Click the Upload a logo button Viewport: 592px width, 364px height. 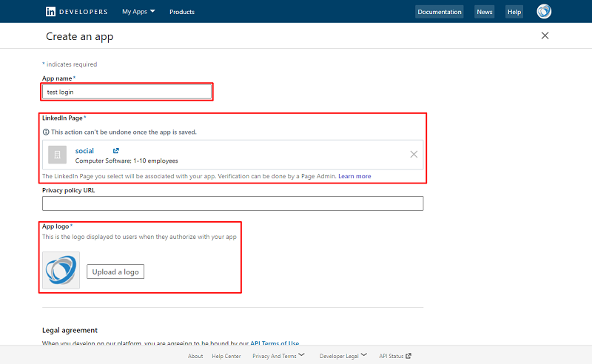click(x=115, y=272)
